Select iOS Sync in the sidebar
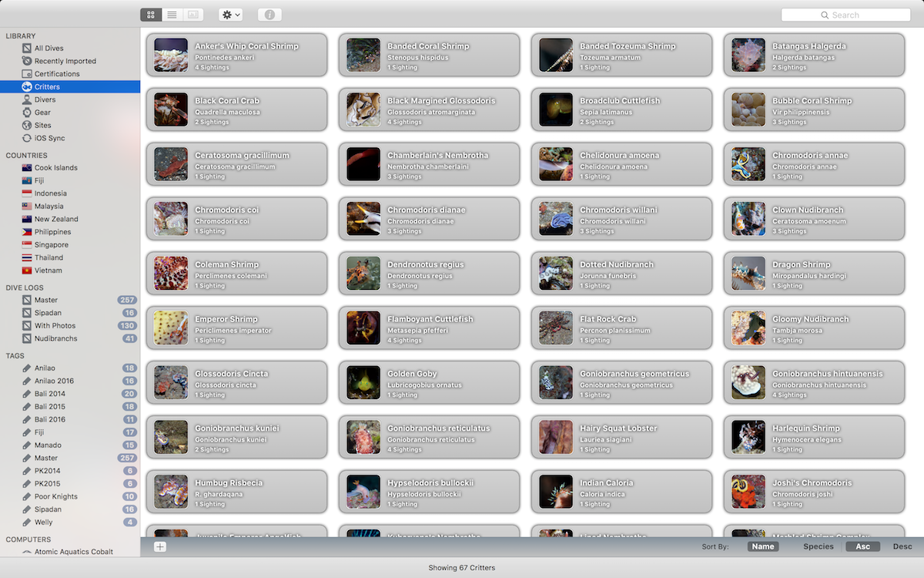This screenshot has width=924, height=578. (49, 138)
